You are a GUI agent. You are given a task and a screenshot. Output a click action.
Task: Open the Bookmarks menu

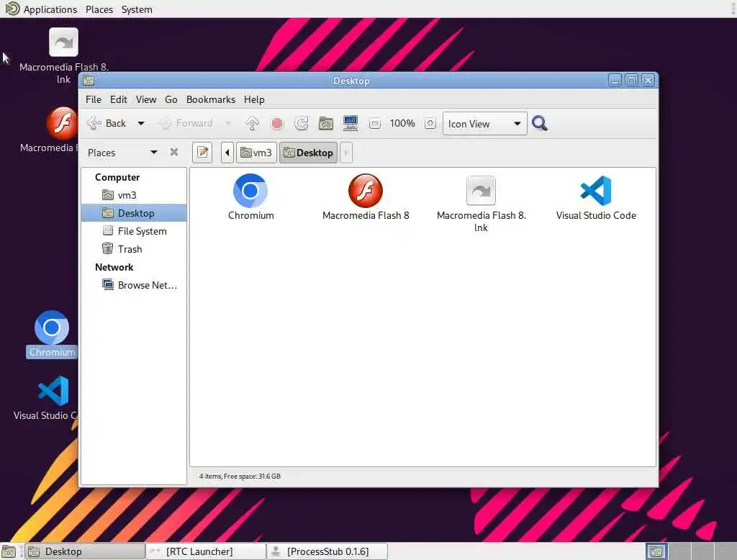211,99
